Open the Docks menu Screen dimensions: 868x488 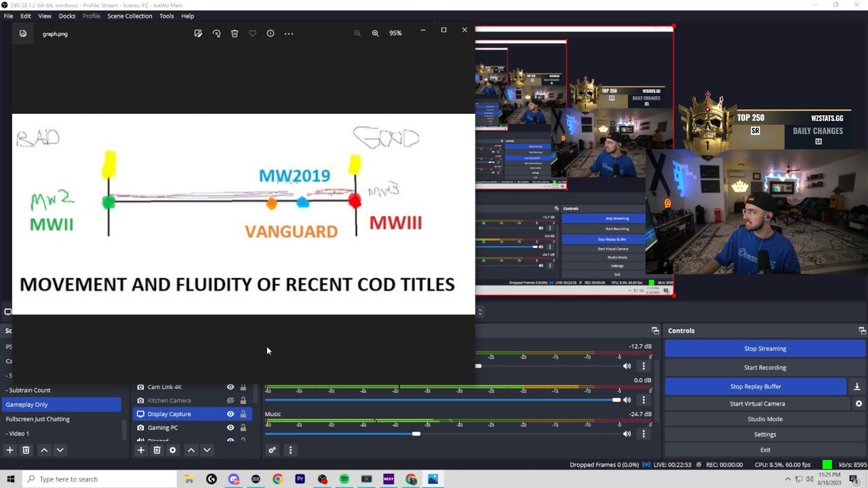pyautogui.click(x=67, y=16)
